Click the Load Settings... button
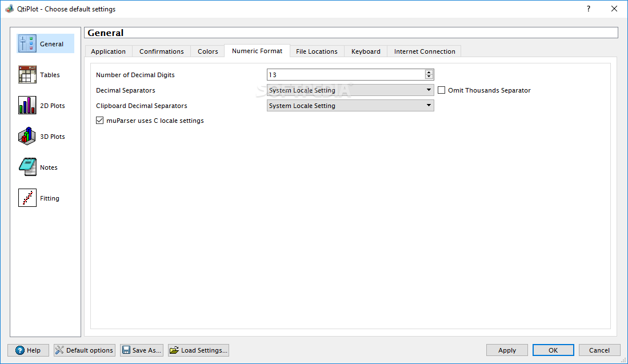Viewport: 628px width, 364px height. [x=199, y=350]
